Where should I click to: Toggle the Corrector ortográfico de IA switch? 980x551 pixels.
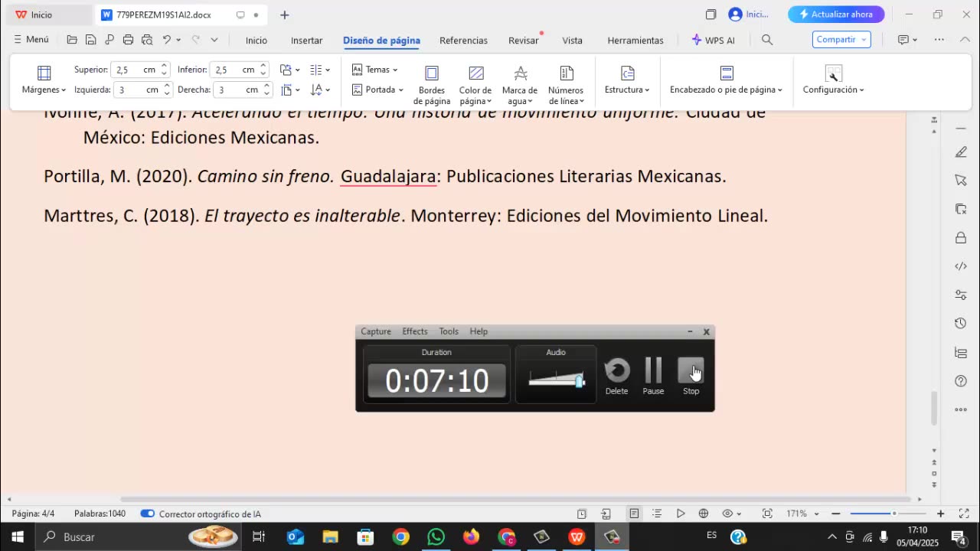point(148,514)
